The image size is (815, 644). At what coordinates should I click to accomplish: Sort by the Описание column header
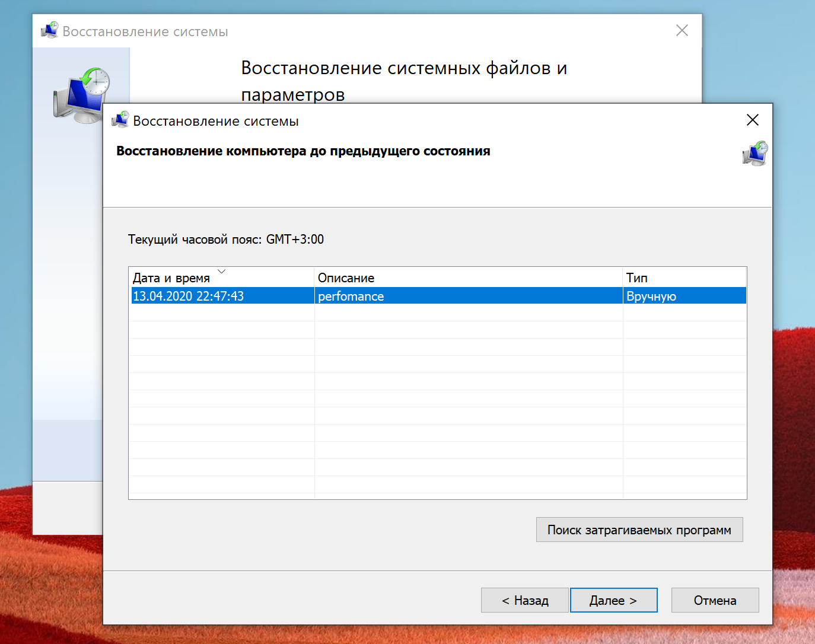469,278
